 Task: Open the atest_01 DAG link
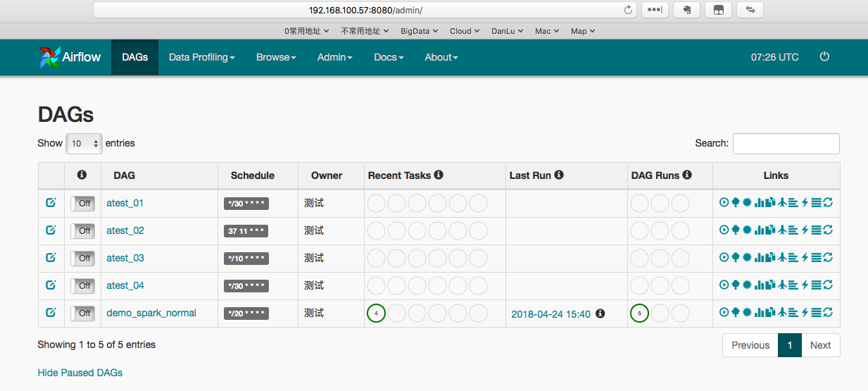coord(125,203)
